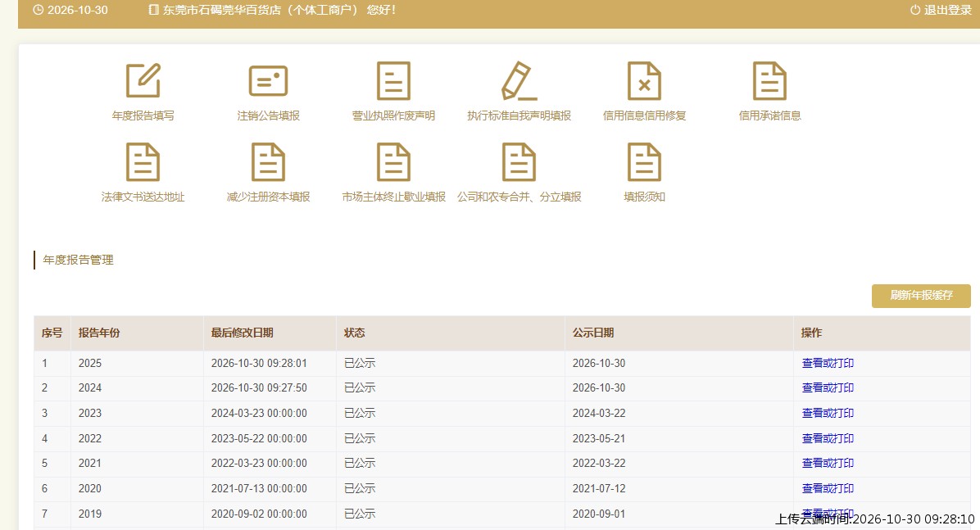
Task: Open the 减少注册资本填报 icon
Action: coord(268,162)
